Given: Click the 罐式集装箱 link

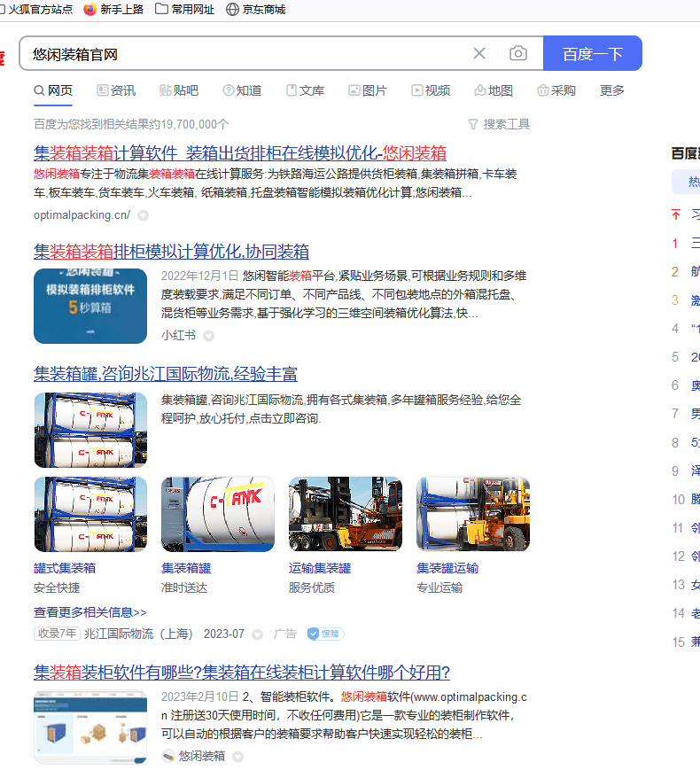Looking at the screenshot, I should (65, 568).
